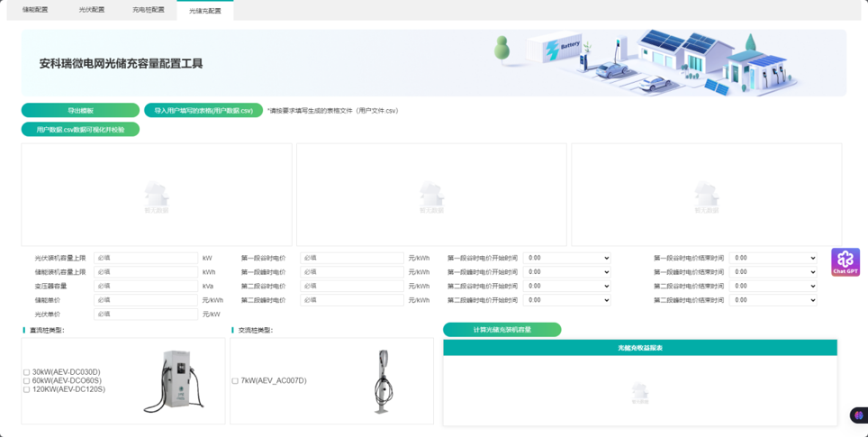Screen dimensions: 868x438
Task: Tick the 7kW(AEV_AC007D) AC pile checkbox
Action: [x=235, y=381]
